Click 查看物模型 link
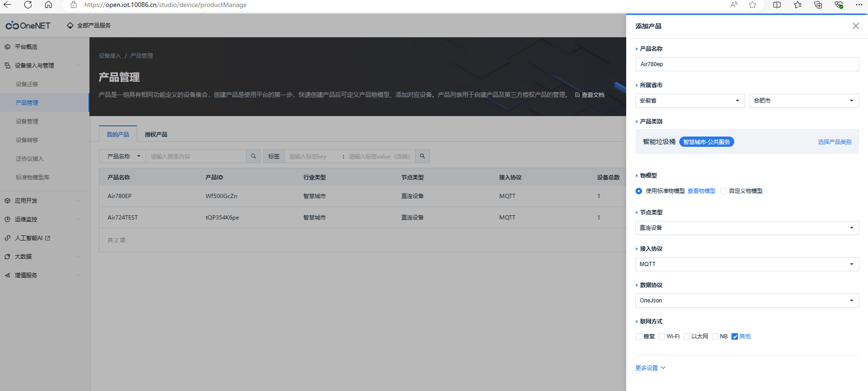The width and height of the screenshot is (868, 391). click(701, 191)
